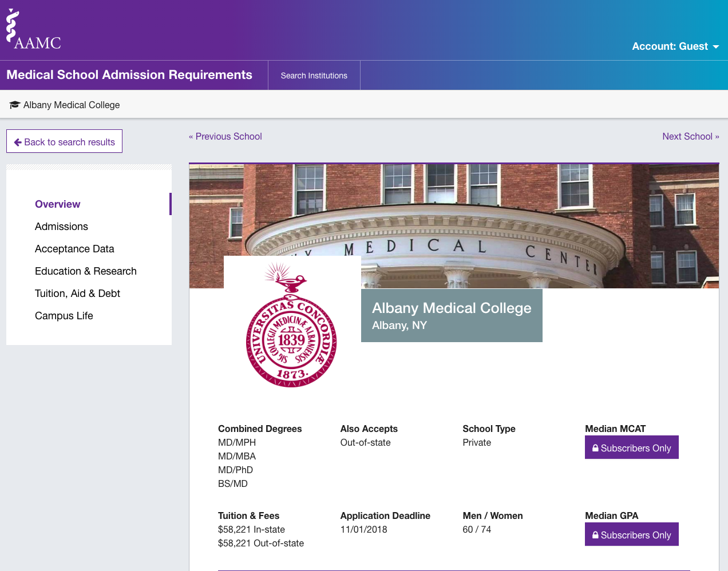
Task: Open the Acceptance Data section
Action: pos(74,249)
